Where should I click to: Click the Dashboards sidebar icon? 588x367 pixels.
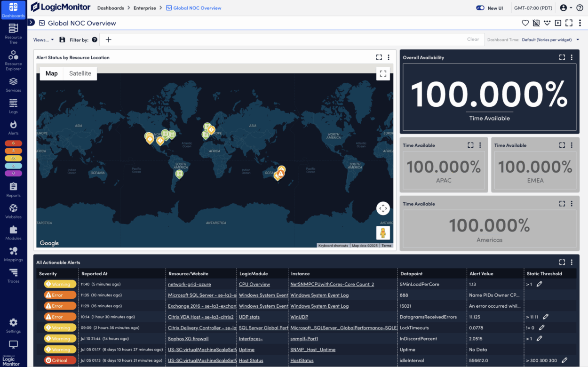pos(13,10)
